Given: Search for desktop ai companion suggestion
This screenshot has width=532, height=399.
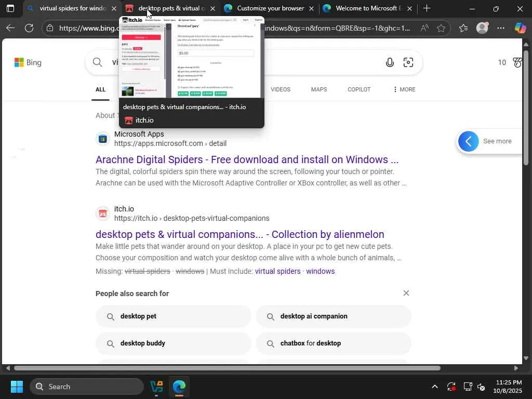Looking at the screenshot, I should (x=334, y=316).
